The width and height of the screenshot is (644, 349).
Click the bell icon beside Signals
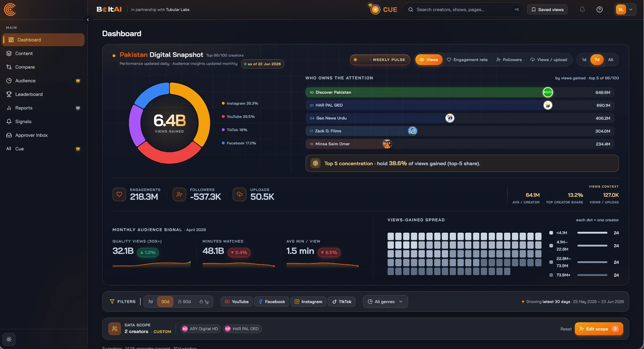tap(9, 122)
